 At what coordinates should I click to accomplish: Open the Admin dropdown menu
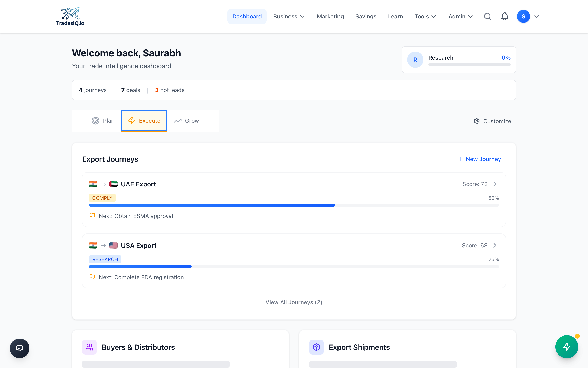[460, 16]
